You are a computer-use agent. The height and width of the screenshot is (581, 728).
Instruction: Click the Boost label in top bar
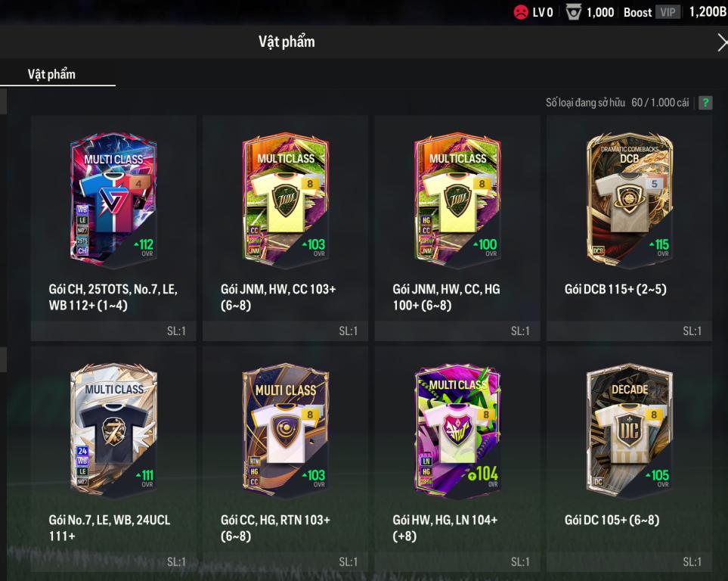(x=637, y=13)
